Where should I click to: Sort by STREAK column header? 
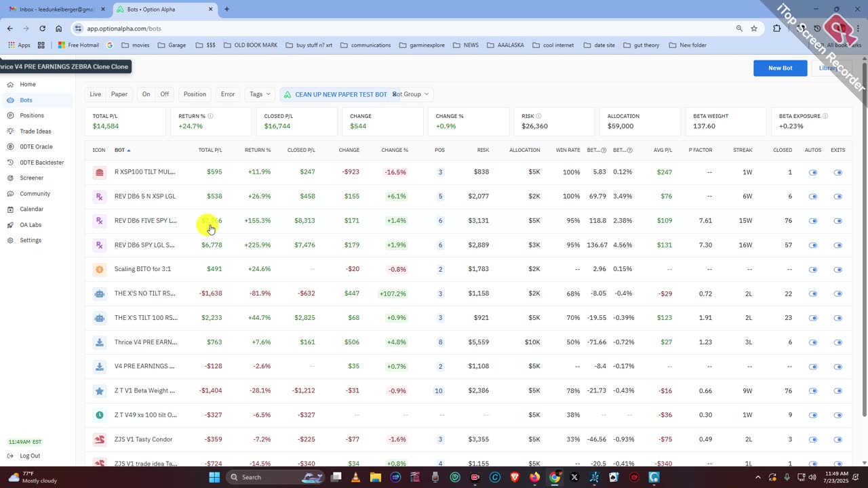point(743,150)
